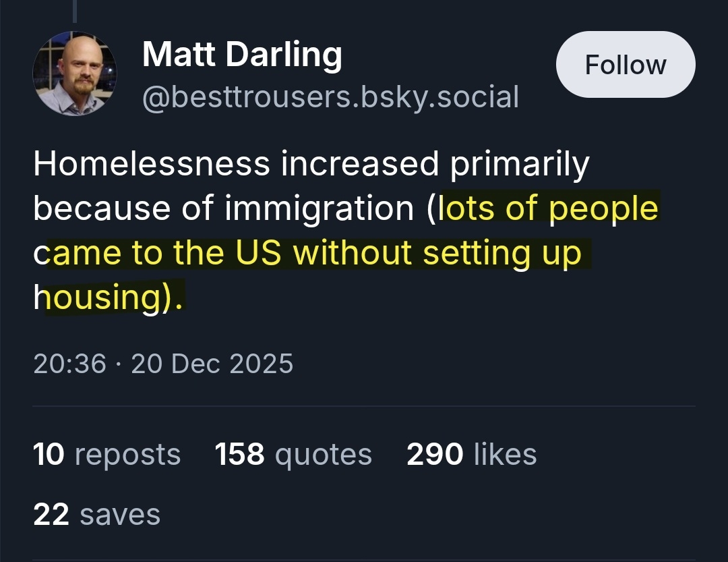View the 10 reposts list
Image resolution: width=728 pixels, height=562 pixels.
tap(107, 454)
